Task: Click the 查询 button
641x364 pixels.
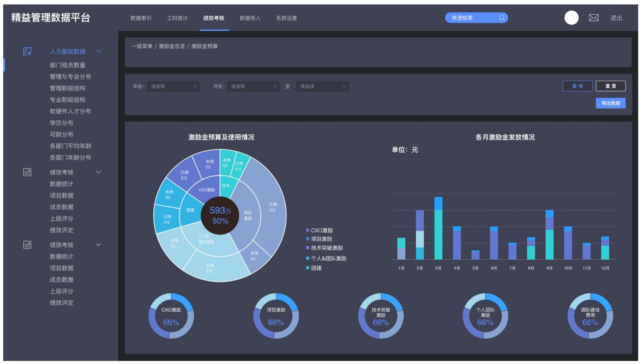Action: coord(577,86)
